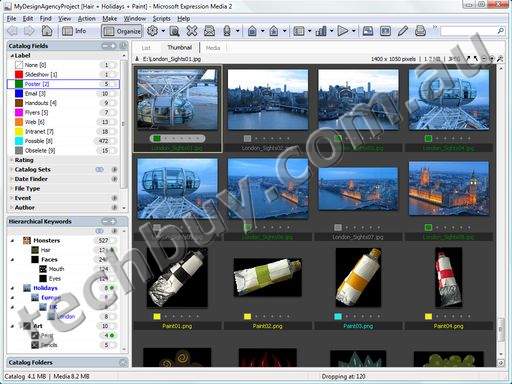Select the blue Email label swatch
The width and height of the screenshot is (512, 384).
(x=19, y=93)
